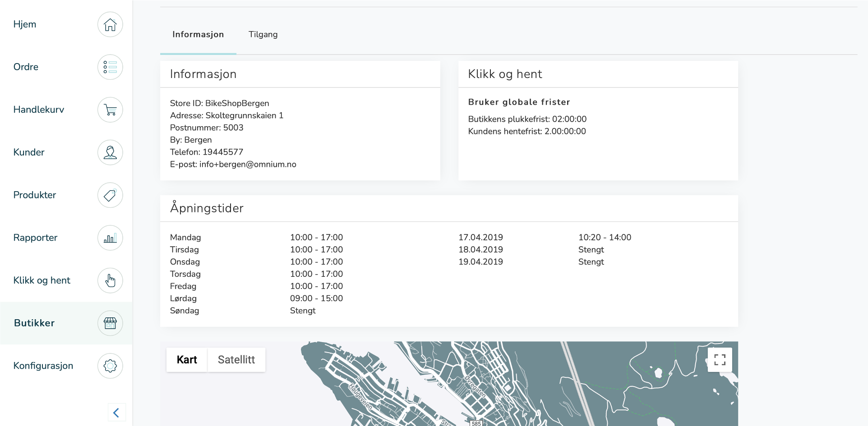Click the date 17.04.2019
The width and height of the screenshot is (868, 426).
[x=481, y=238]
